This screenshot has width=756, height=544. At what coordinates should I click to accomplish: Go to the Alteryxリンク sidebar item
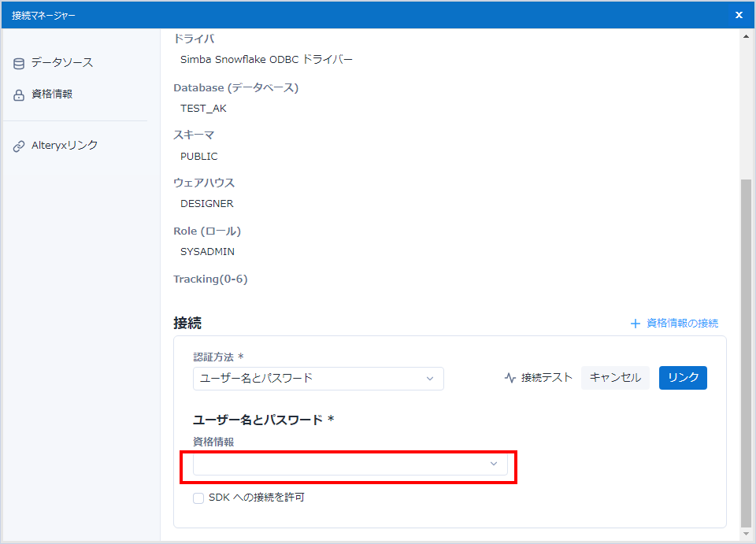click(x=65, y=146)
